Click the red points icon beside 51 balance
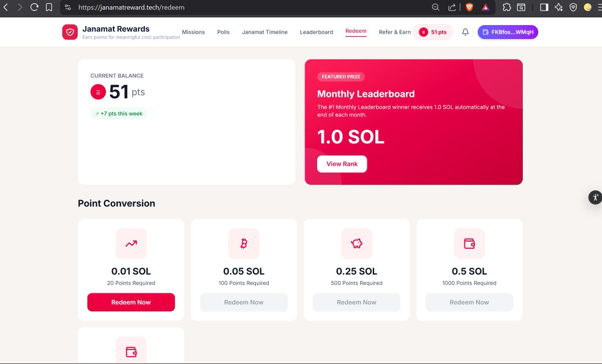The height and width of the screenshot is (364, 602). point(98,92)
